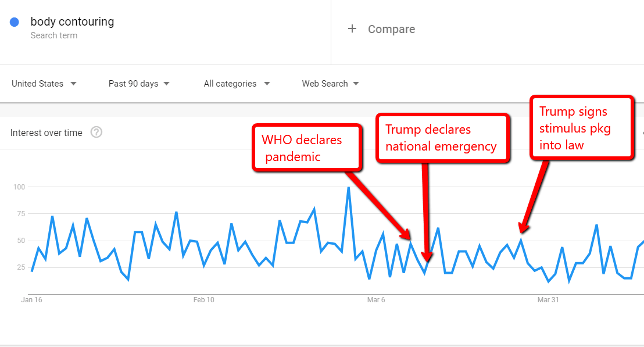Select the Feb 10 axis date
This screenshot has width=644, height=347.
(x=203, y=300)
